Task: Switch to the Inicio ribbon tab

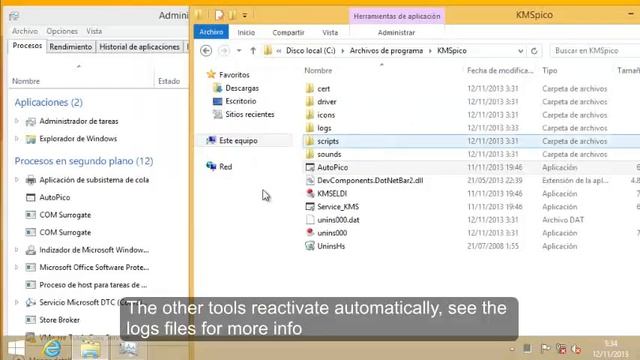Action: 246,32
